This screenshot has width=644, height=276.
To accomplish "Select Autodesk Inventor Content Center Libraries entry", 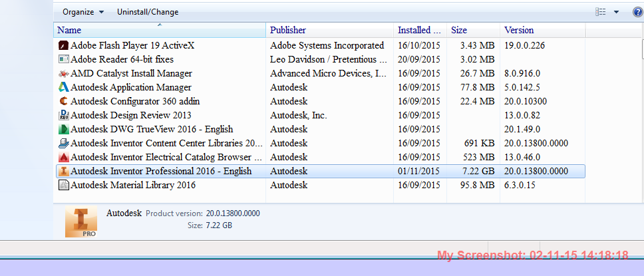I will point(166,144).
